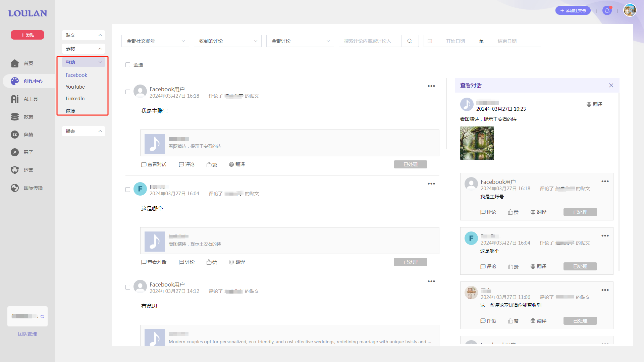
Task: Open more options for 这一条评论不知道你能否收到 comment
Action: 605,290
